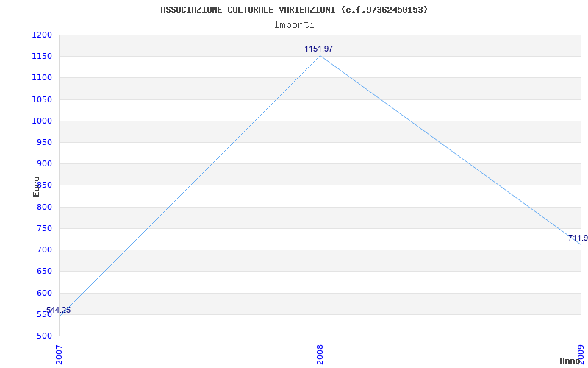Click the Importi subtitle

coord(294,25)
